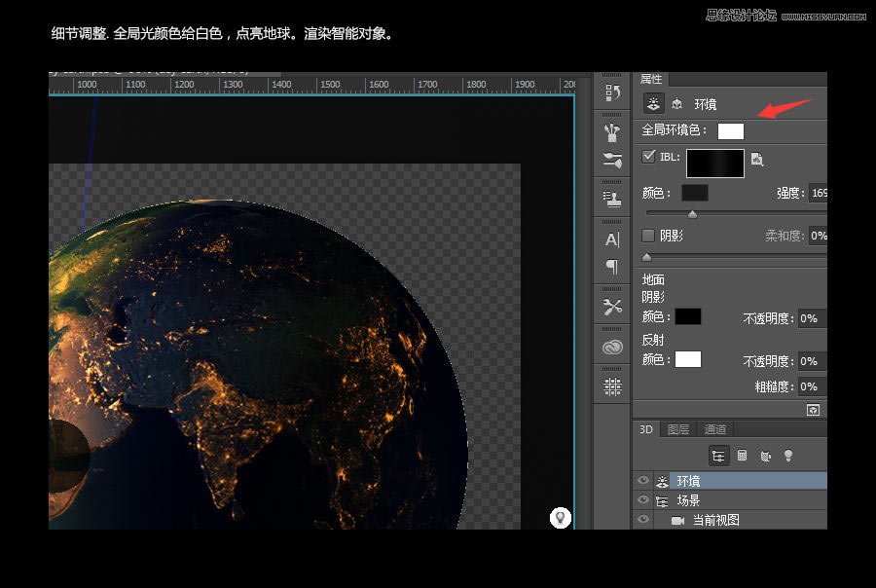Select the 当前视图 row in 3D panel
Viewport: 876px width, 588px height.
(730, 521)
